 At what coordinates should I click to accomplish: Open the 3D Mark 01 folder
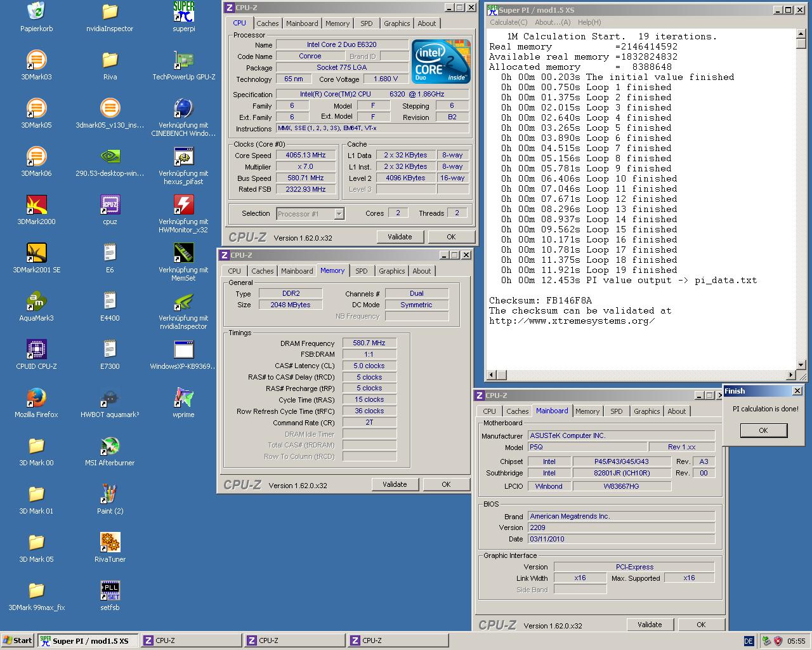click(x=36, y=494)
